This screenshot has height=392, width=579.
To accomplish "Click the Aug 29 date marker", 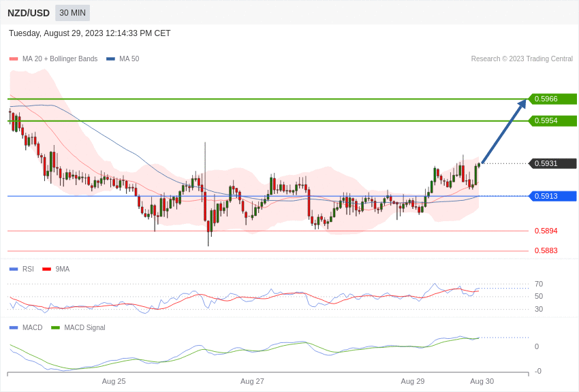I will [x=413, y=381].
